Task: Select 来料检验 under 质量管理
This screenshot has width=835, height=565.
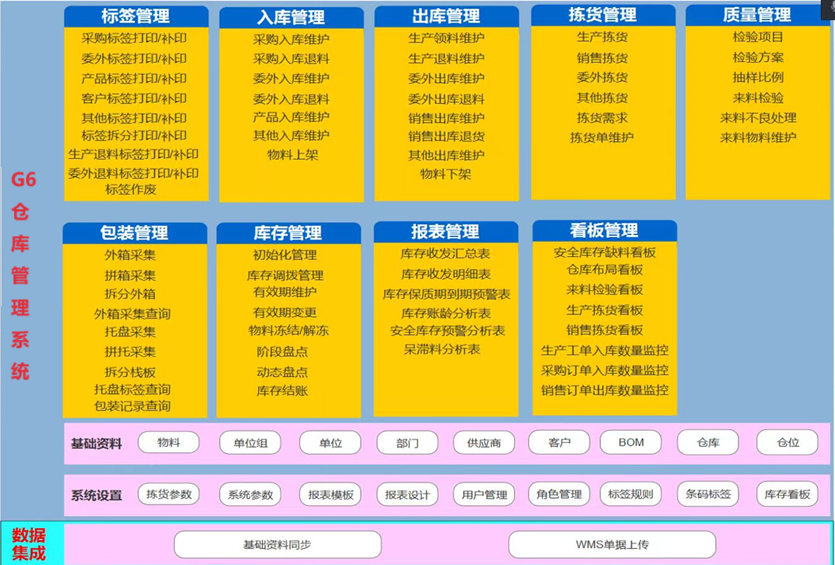Action: 758,98
